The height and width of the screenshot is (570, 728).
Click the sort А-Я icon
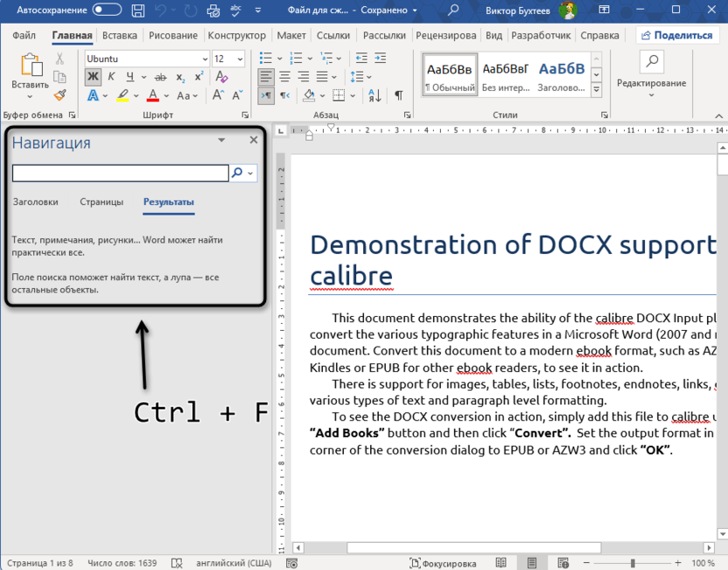pyautogui.click(x=376, y=95)
